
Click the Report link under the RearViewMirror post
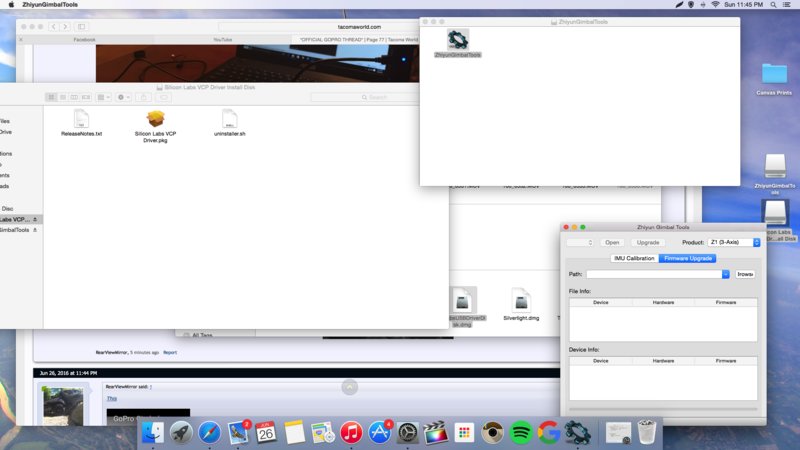[170, 353]
